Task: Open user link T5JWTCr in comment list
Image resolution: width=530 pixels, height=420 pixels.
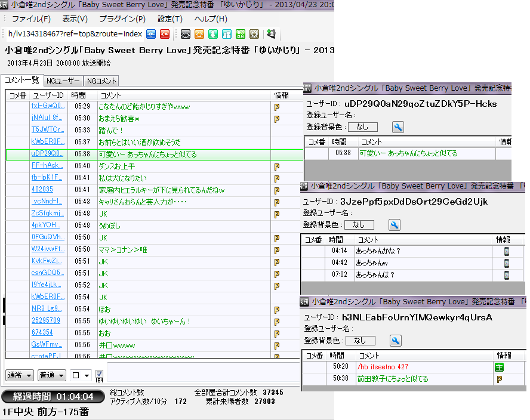Action: pyautogui.click(x=48, y=129)
